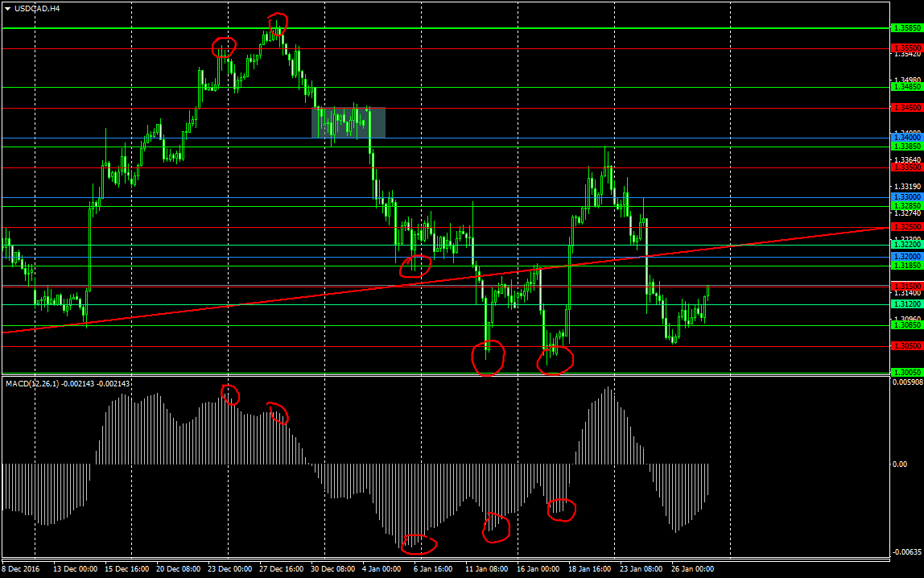Click the 27 Dec 16:00 time label
The image size is (924, 578).
(282, 569)
